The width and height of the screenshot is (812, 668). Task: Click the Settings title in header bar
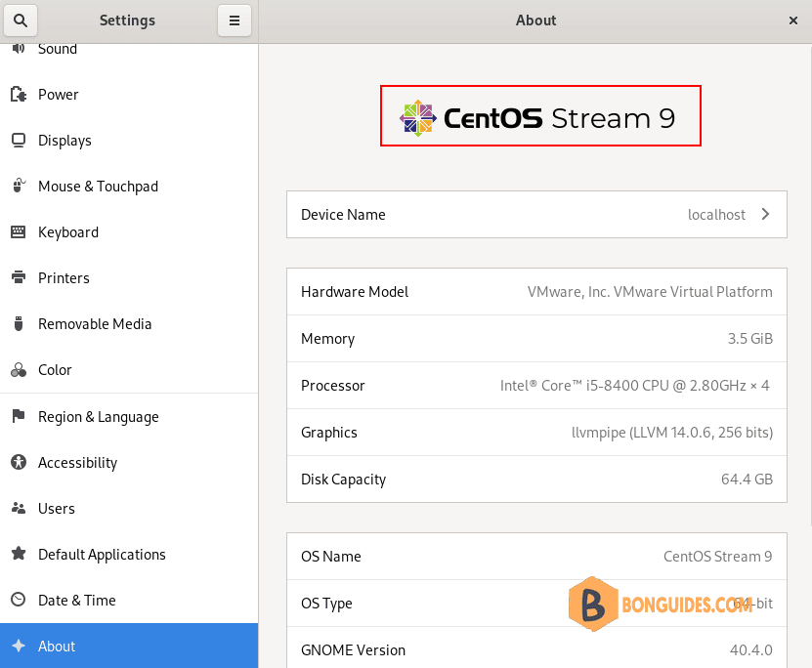tap(127, 21)
